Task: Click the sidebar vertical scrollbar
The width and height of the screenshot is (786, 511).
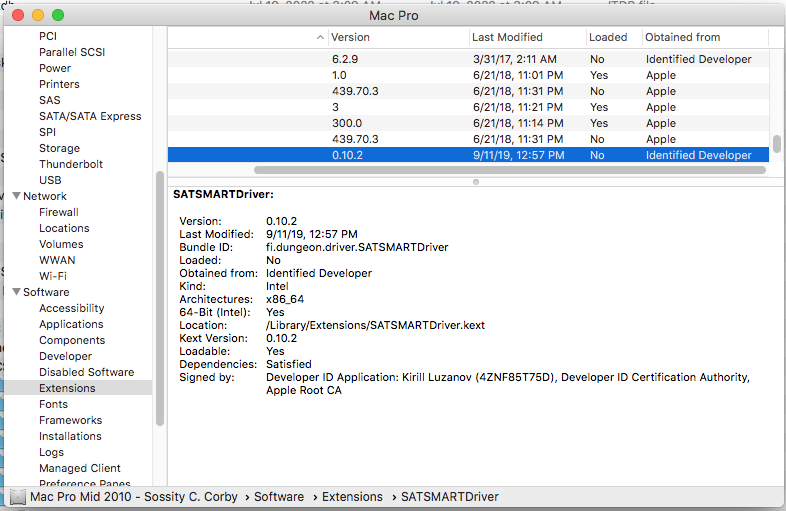Action: coord(160,298)
